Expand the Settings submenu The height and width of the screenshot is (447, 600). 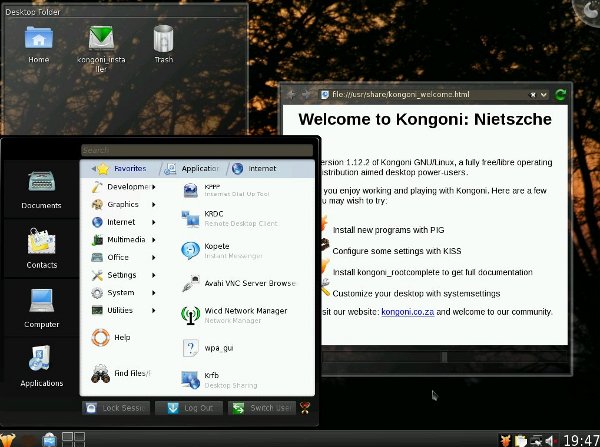(x=124, y=275)
